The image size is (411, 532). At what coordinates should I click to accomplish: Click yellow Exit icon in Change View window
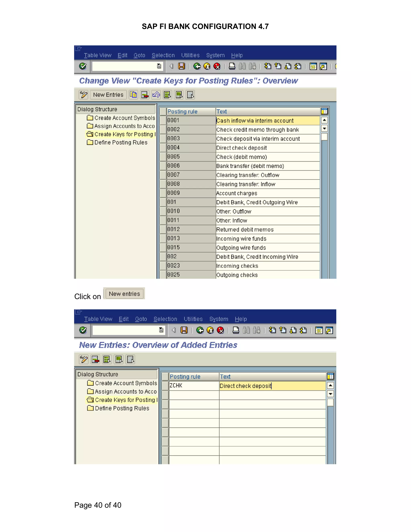click(x=207, y=66)
